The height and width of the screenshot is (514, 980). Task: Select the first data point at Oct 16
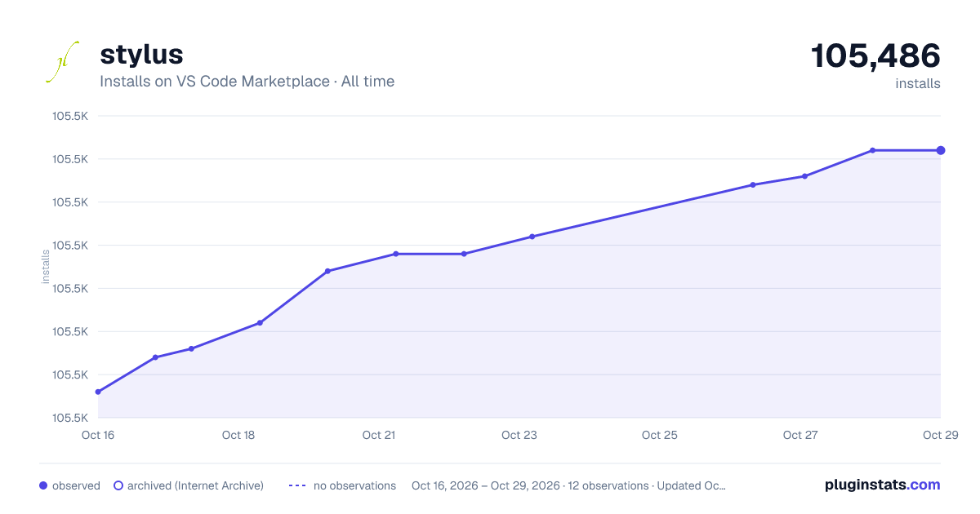[98, 392]
